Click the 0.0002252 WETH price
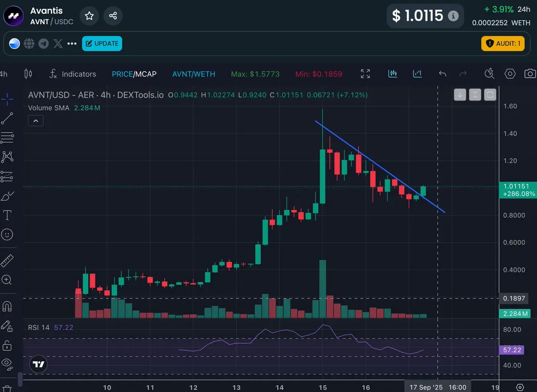The image size is (537, 392). [501, 23]
